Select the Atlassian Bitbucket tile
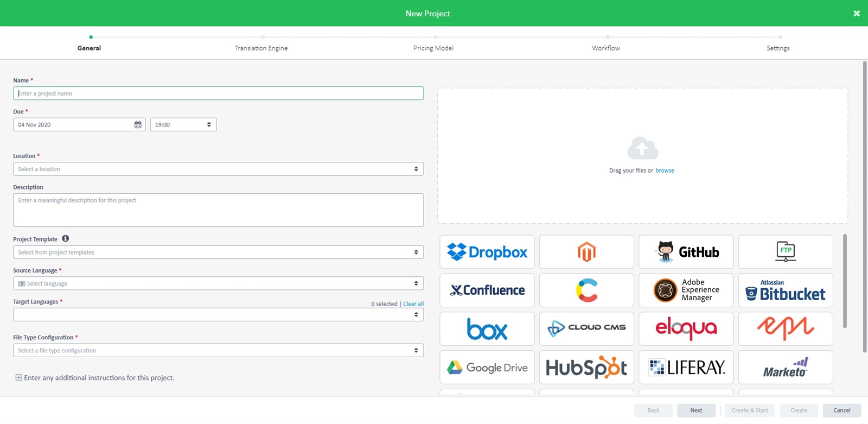Image resolution: width=868 pixels, height=424 pixels. pyautogui.click(x=786, y=290)
